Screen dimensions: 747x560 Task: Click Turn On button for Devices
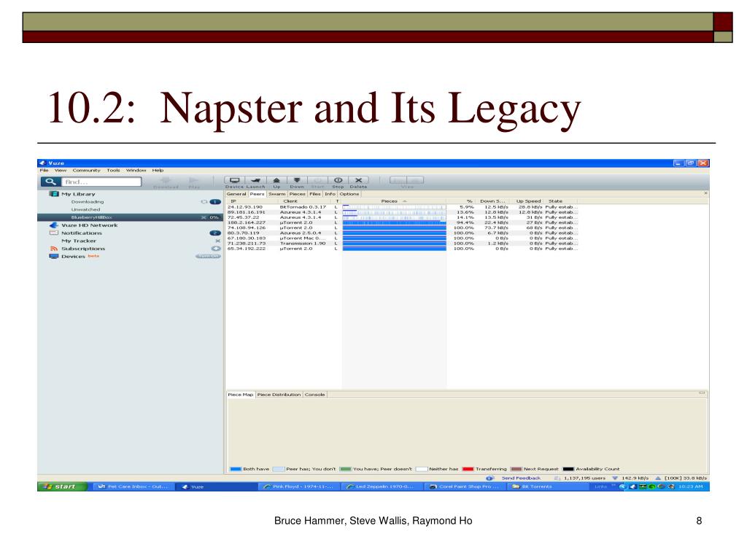[x=208, y=256]
